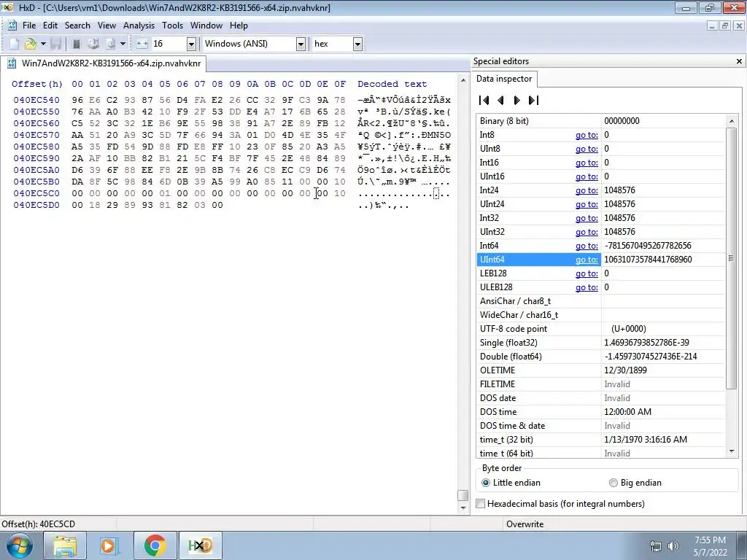Image resolution: width=747 pixels, height=560 pixels.
Task: Click the file icon on the document tab
Action: click(x=12, y=63)
